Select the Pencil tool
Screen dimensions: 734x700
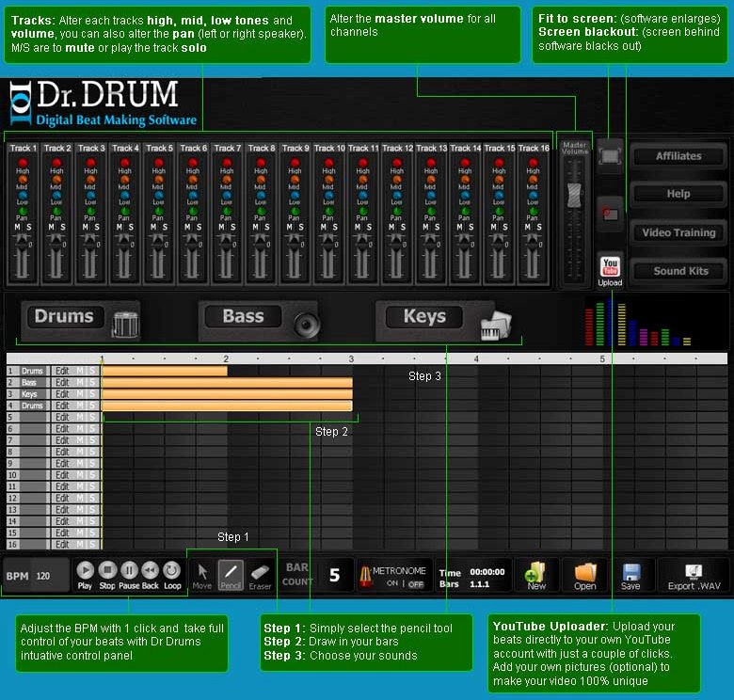pyautogui.click(x=231, y=575)
